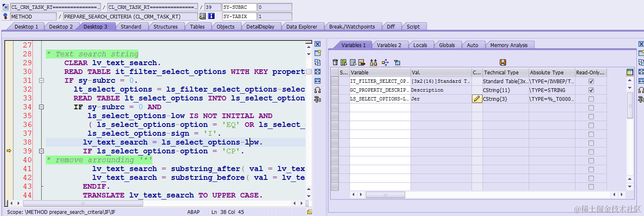Switch to Locals tab

coord(420,45)
